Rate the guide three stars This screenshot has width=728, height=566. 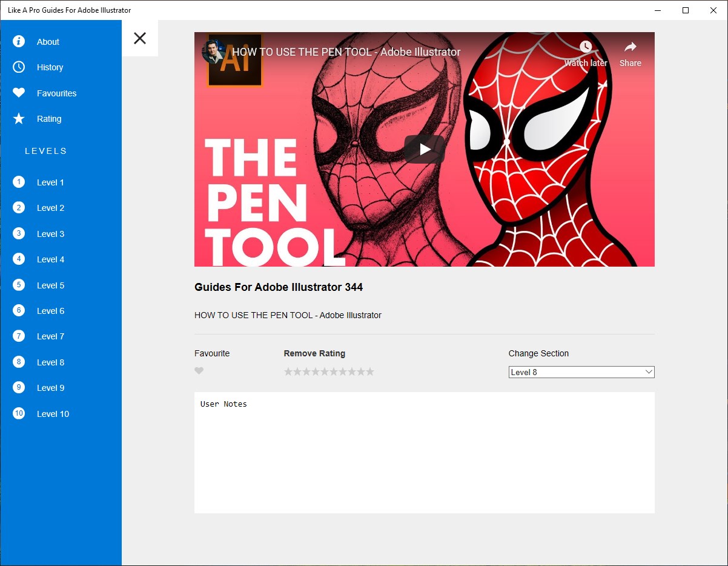click(306, 371)
